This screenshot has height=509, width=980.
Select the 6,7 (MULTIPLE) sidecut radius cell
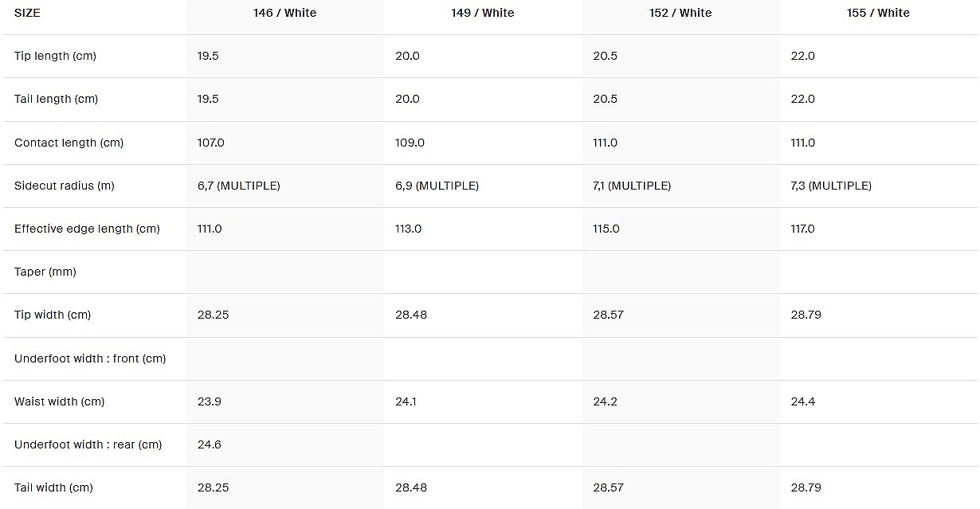pyautogui.click(x=238, y=186)
